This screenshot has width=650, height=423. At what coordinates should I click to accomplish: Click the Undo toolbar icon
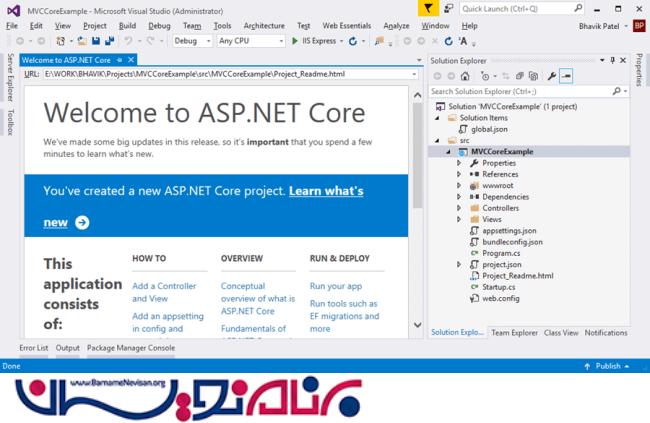pyautogui.click(x=128, y=41)
